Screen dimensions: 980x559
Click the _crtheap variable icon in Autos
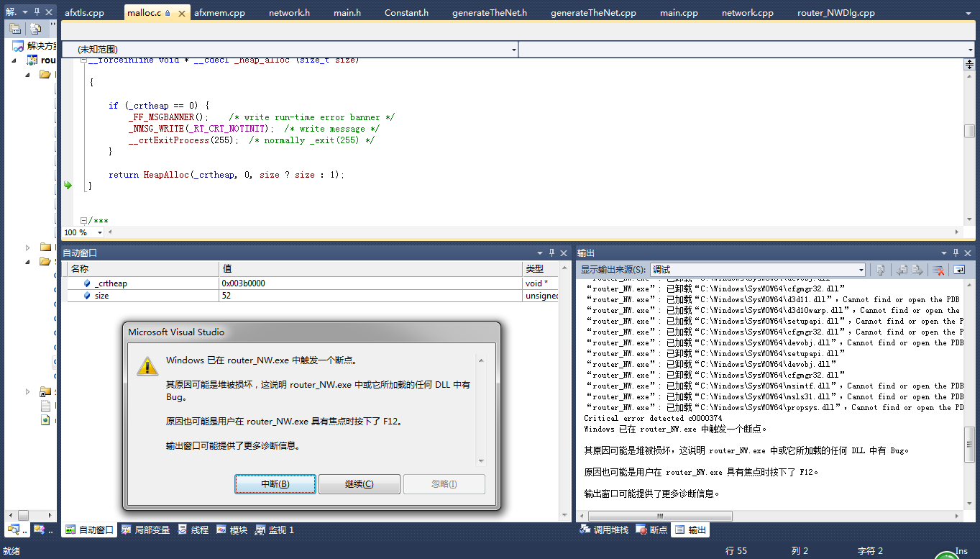point(87,283)
